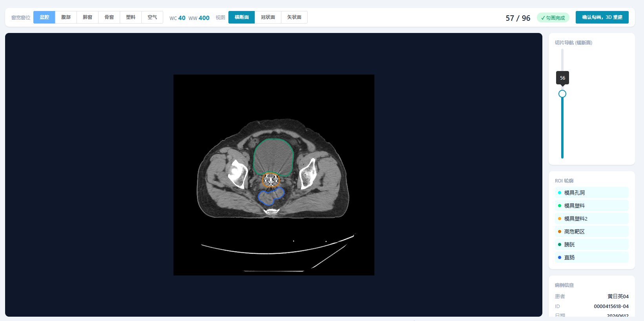This screenshot has height=321, width=644.
Task: Open the 矢状面 sagittal view
Action: click(x=294, y=17)
